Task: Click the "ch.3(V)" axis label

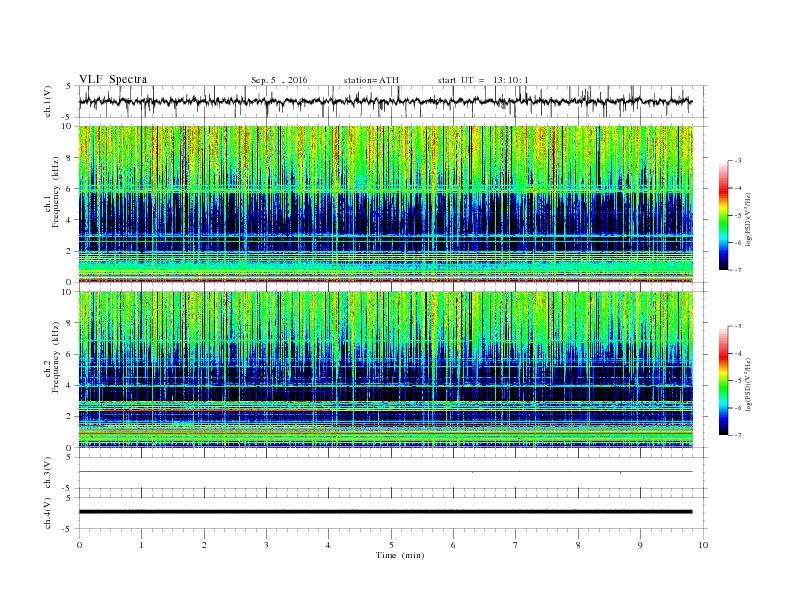Action: coord(48,473)
